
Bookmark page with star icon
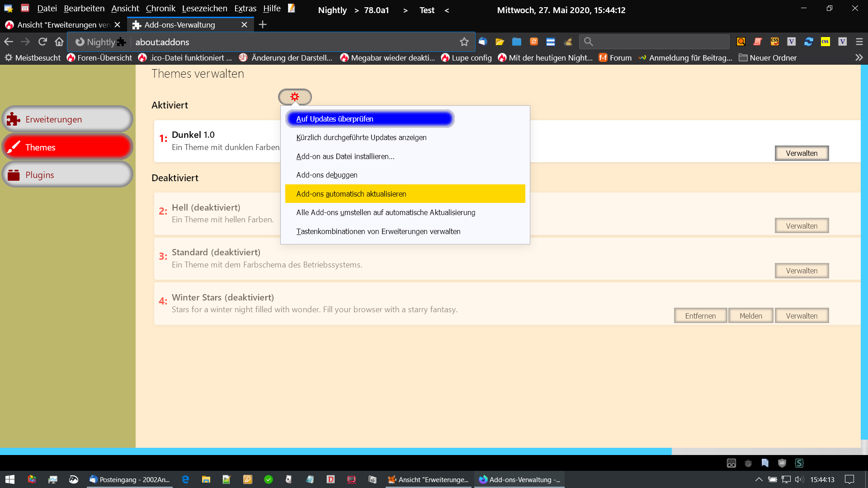464,42
